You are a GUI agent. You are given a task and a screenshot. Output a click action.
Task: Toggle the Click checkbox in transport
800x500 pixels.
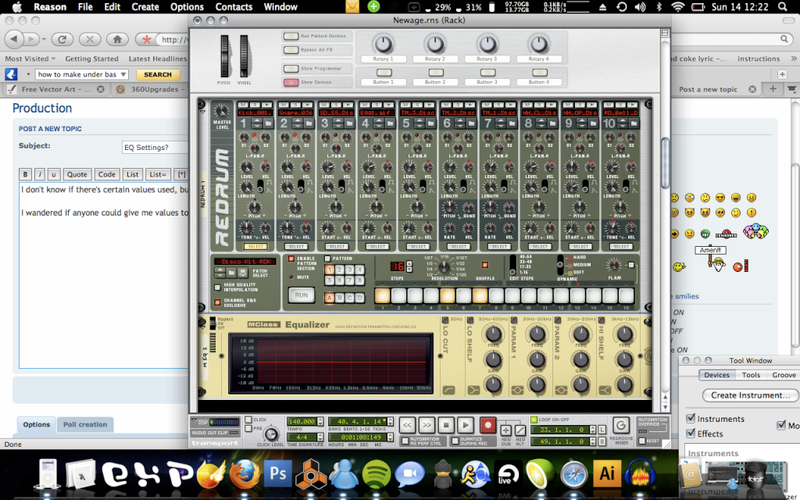[x=248, y=419]
